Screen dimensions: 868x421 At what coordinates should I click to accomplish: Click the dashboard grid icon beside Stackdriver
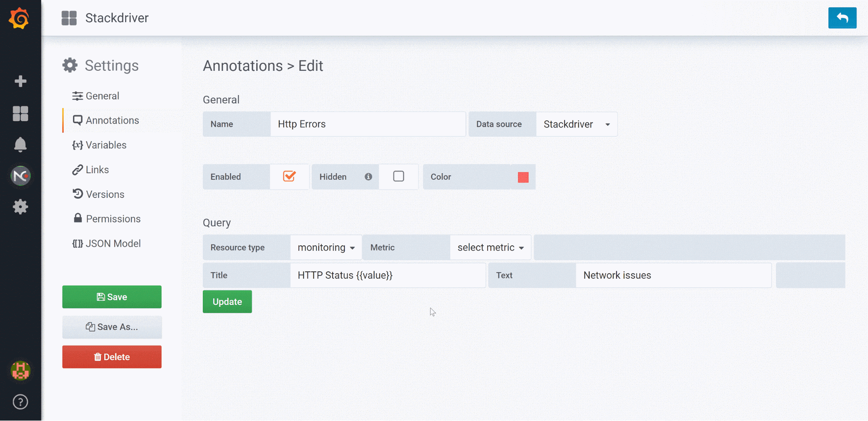[x=69, y=18]
